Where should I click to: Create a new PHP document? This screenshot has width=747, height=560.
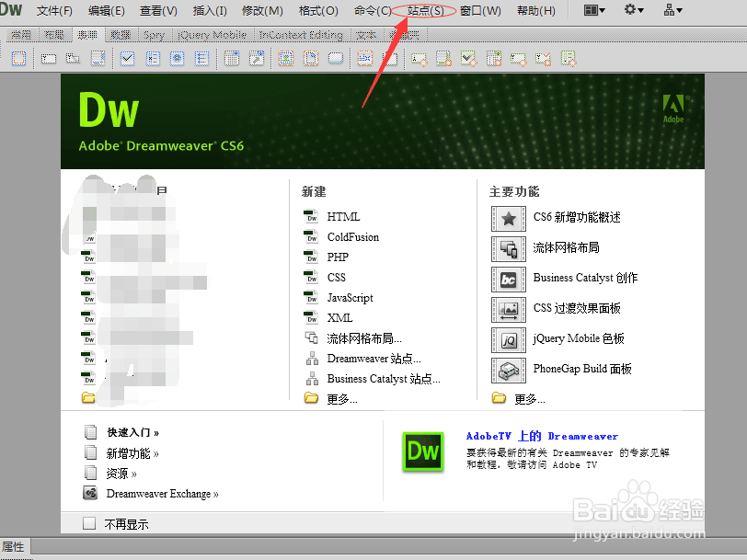[338, 257]
